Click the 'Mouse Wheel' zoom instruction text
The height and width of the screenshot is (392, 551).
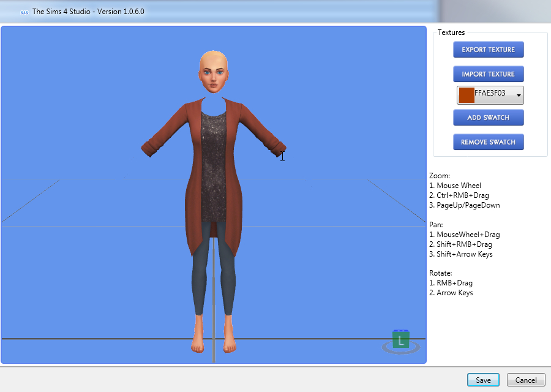(459, 186)
